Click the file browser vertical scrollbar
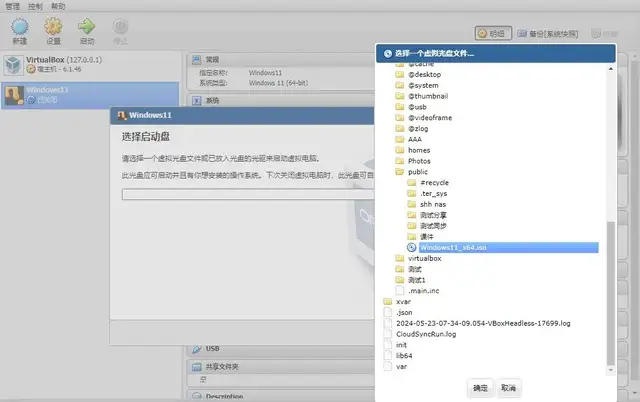This screenshot has width=640, height=402. click(x=611, y=294)
